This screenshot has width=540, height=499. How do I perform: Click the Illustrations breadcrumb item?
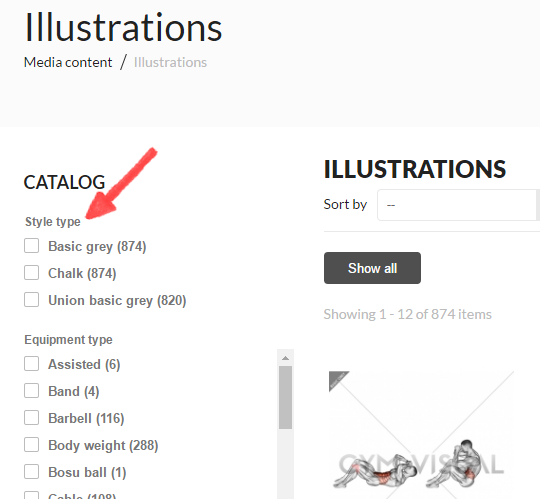[170, 62]
